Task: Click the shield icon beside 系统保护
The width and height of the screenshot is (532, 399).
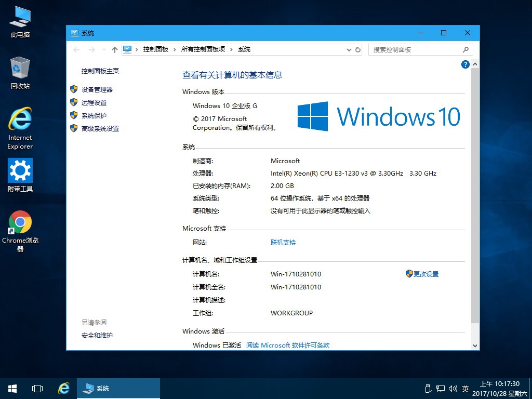Action: point(74,115)
